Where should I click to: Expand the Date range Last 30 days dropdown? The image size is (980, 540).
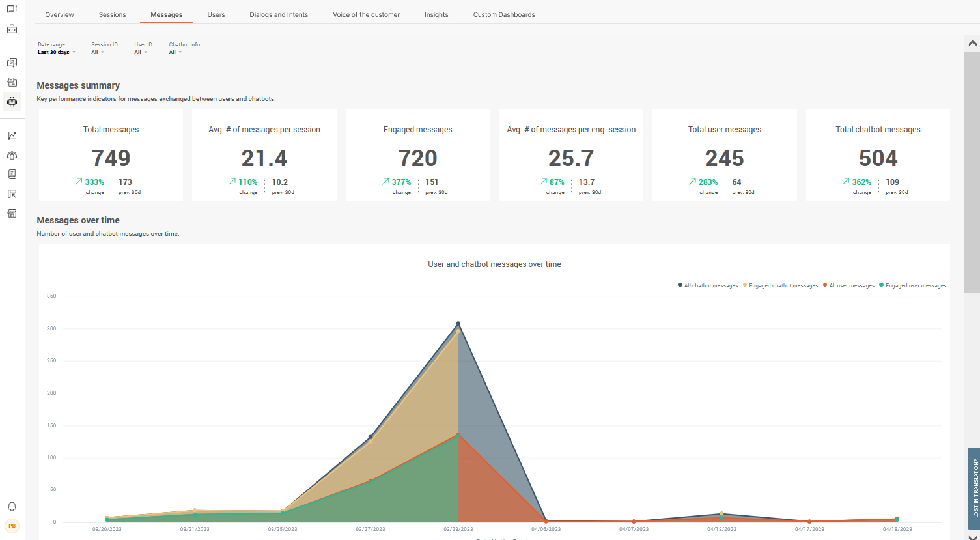[x=57, y=52]
